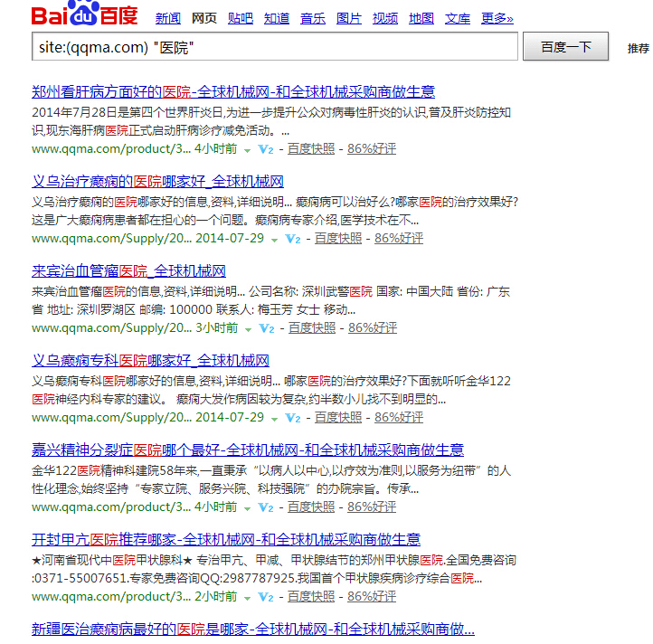Open result 义乌癫痫专科医院哪家好
Screen dimensions: 653x644
tap(150, 360)
